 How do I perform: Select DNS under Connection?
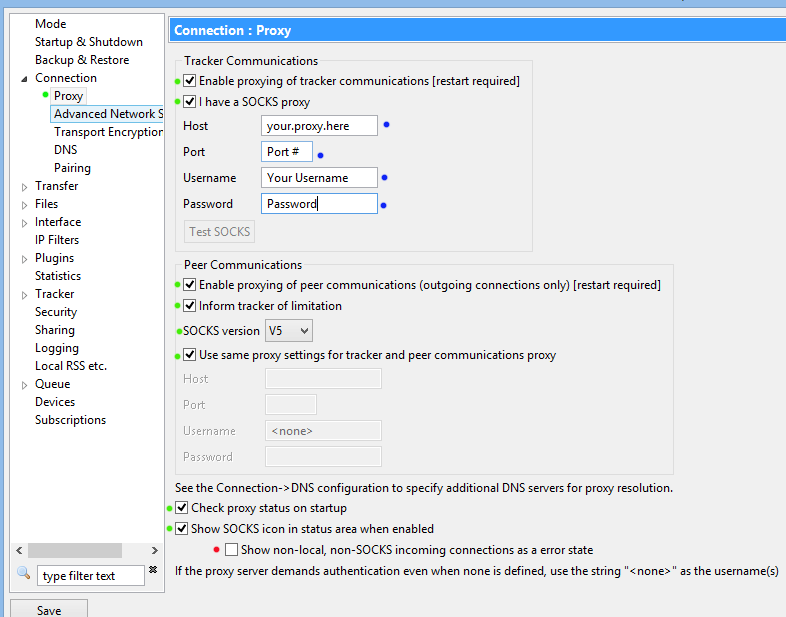pos(65,150)
